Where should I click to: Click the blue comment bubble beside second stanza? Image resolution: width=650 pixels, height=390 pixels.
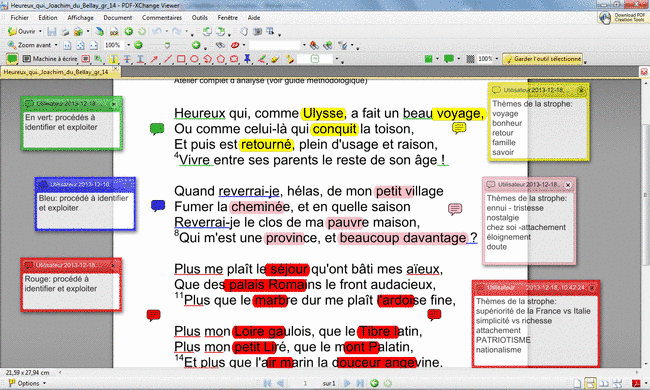pos(158,206)
